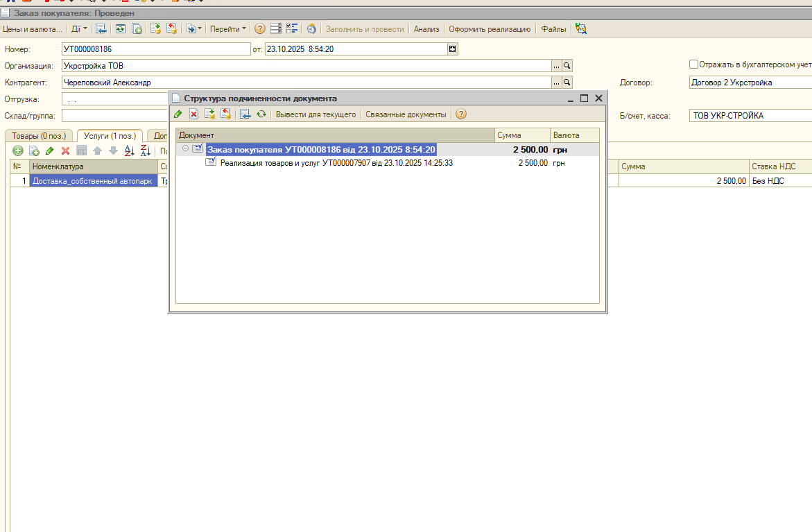Switch to the 'Товары (0 поз.)' tab
Viewport: 812px width, 532px height.
39,136
